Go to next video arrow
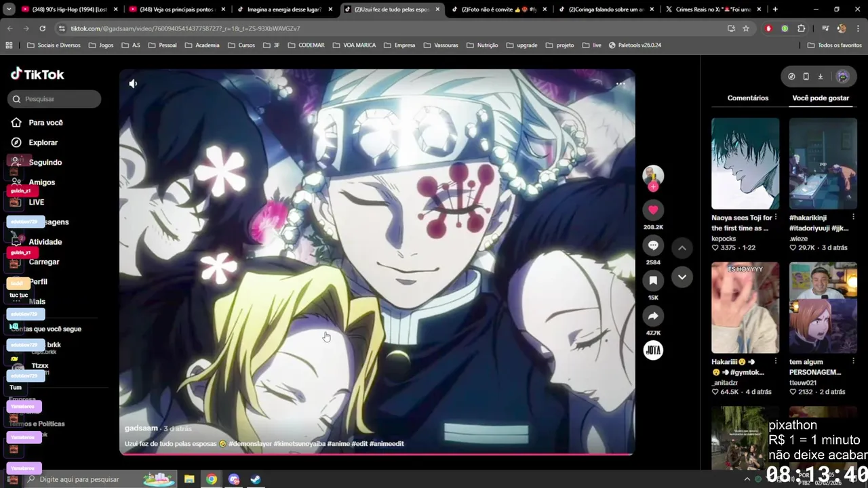This screenshot has width=868, height=488. (682, 277)
